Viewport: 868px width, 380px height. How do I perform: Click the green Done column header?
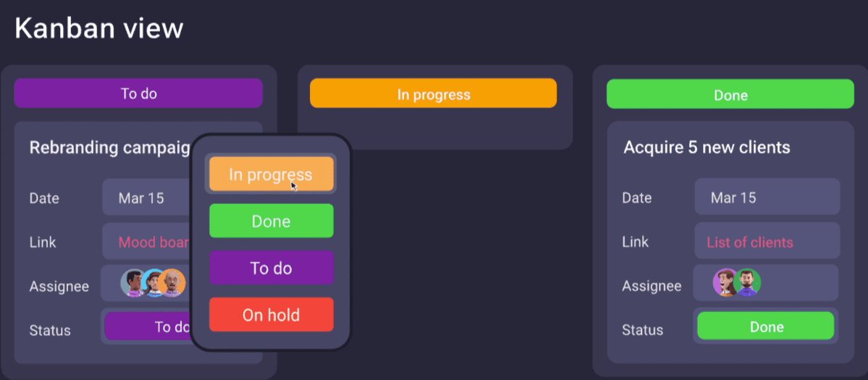point(730,95)
